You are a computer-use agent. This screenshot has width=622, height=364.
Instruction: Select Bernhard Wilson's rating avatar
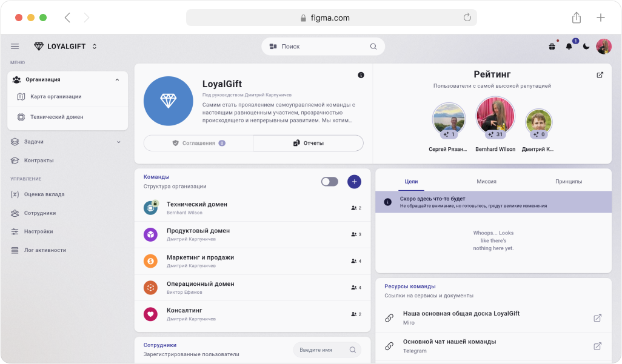coord(495,115)
